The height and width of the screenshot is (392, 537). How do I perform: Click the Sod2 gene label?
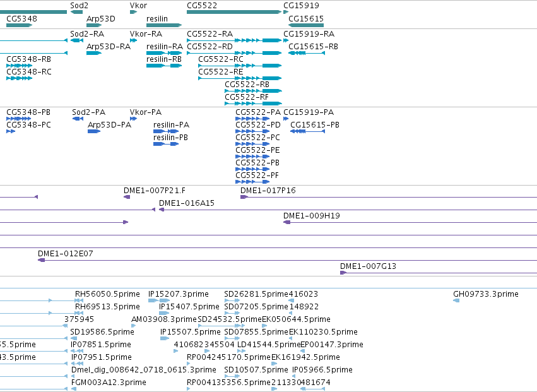pyautogui.click(x=79, y=6)
